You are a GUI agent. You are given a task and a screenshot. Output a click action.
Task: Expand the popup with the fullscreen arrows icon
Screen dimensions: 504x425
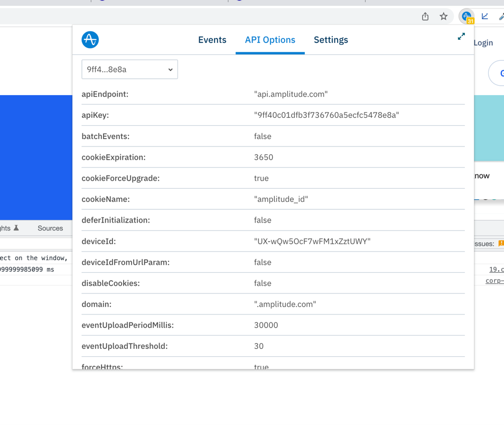(461, 36)
